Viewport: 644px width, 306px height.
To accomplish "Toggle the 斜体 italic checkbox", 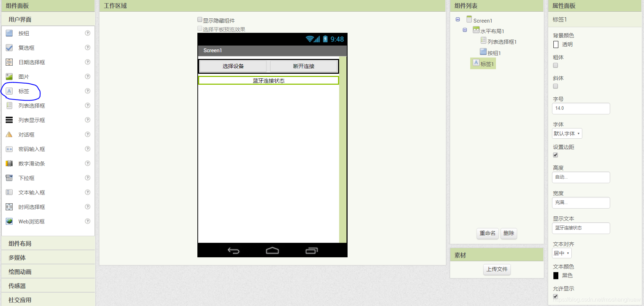I will click(556, 86).
